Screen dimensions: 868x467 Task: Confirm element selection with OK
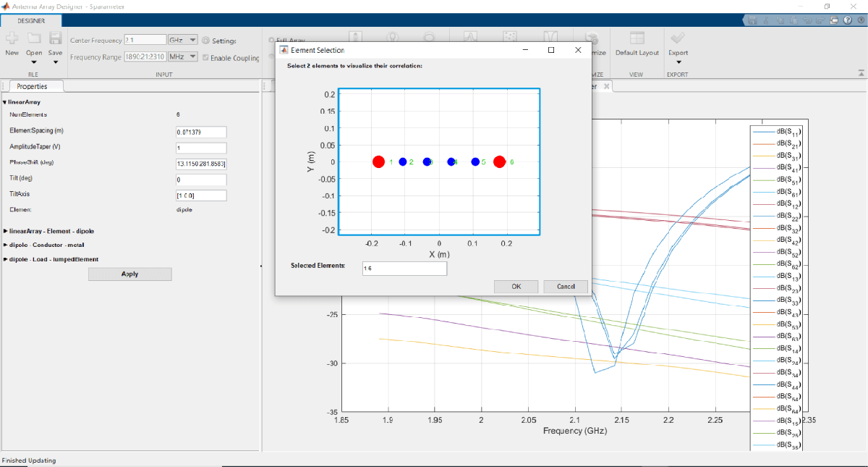[516, 286]
